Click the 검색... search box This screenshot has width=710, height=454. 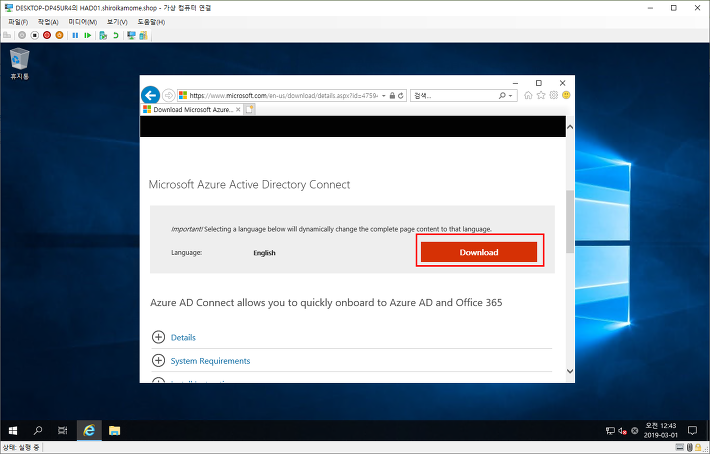point(454,96)
